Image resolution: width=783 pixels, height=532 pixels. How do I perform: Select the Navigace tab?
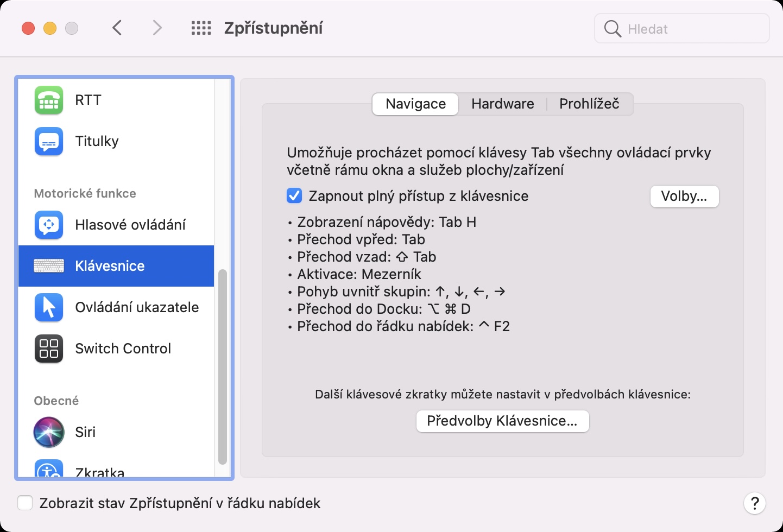[415, 104]
